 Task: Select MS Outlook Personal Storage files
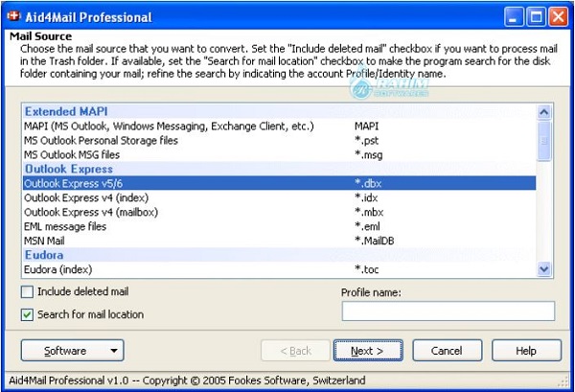(280, 141)
